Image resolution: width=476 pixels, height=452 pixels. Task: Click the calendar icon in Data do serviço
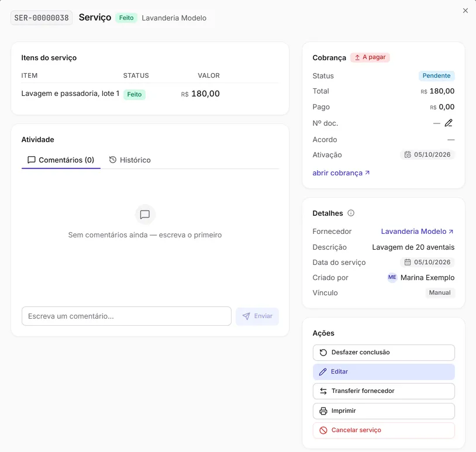[408, 263]
